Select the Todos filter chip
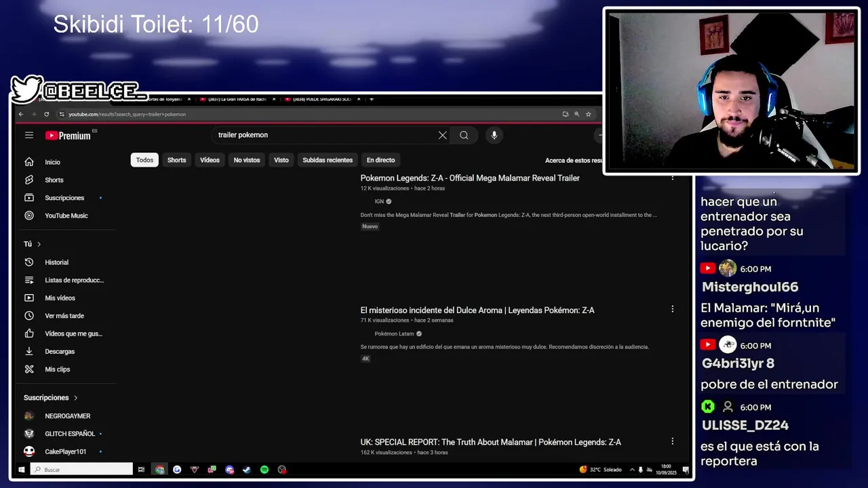This screenshot has height=488, width=868. point(144,160)
